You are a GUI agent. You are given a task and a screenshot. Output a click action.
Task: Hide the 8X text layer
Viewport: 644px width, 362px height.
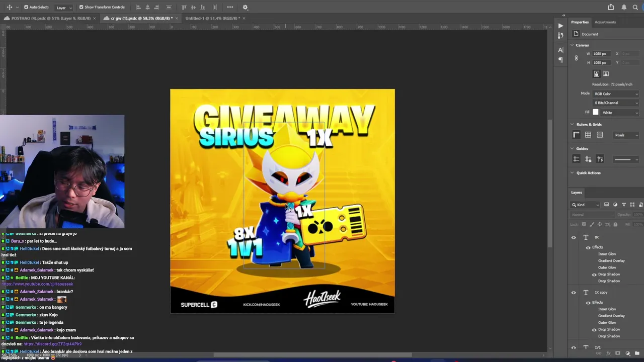point(574,237)
